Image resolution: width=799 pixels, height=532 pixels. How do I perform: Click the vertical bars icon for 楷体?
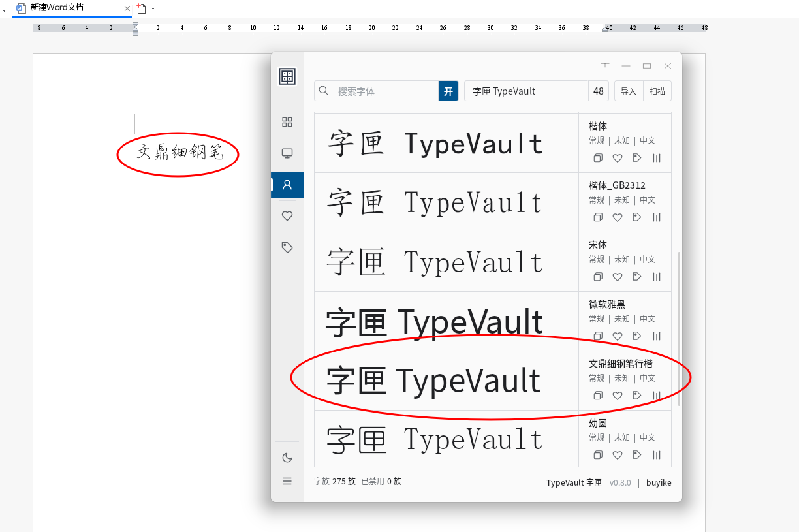pos(657,158)
